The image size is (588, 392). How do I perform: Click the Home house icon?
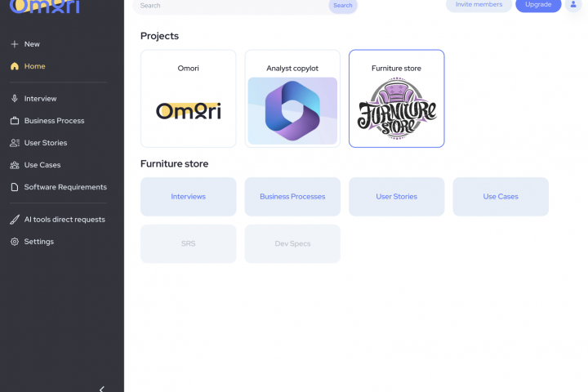point(14,66)
